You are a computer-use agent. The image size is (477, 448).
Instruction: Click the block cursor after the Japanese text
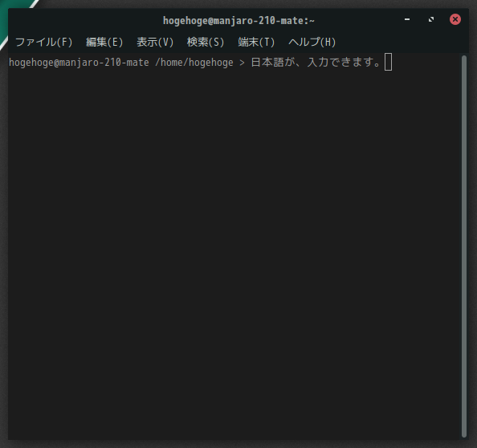(388, 62)
